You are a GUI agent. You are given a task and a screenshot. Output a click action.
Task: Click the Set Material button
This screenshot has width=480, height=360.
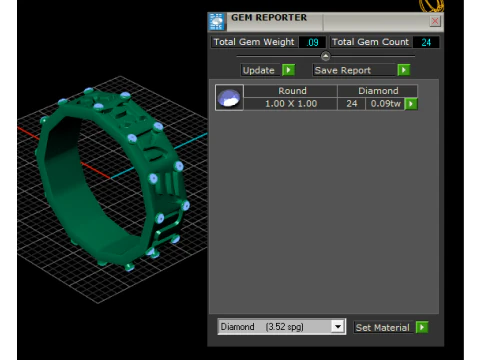384,327
